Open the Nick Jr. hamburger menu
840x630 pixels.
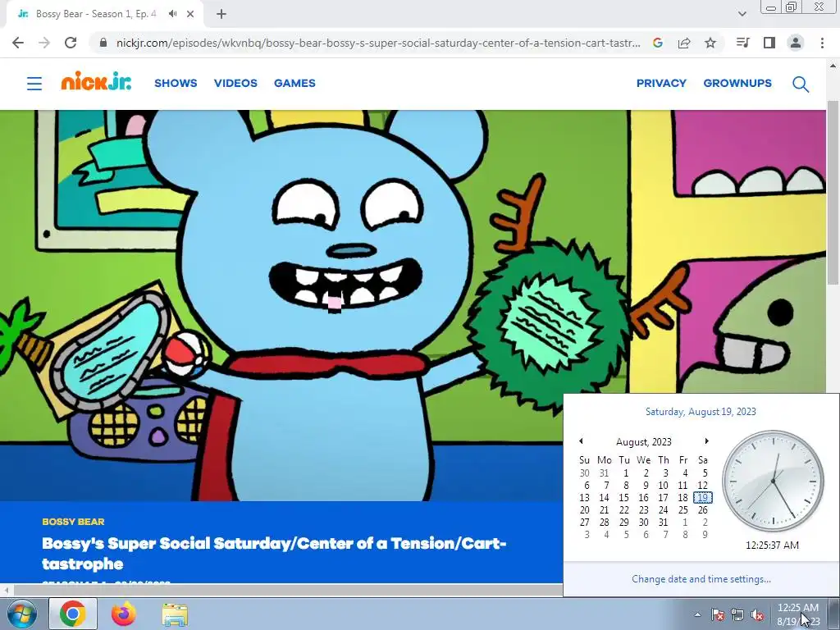[x=34, y=84]
